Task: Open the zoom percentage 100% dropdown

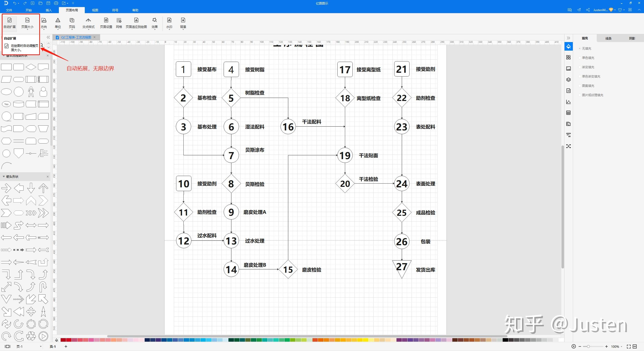Action: click(x=617, y=346)
